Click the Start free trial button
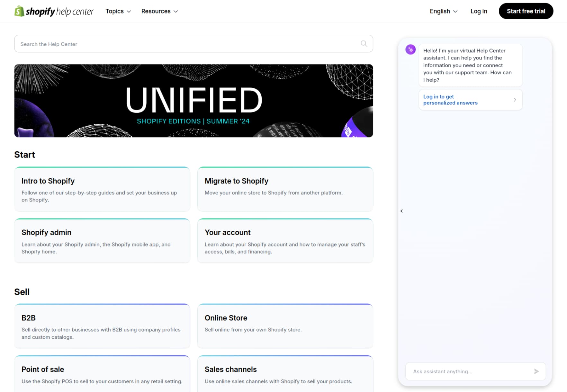The image size is (567, 392). [x=526, y=11]
